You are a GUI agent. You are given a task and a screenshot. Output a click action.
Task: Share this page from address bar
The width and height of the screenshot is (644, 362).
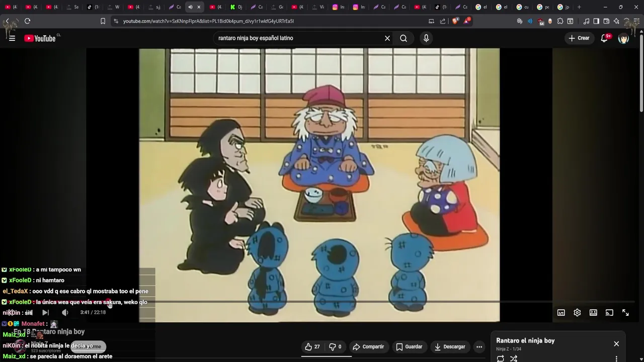pos(443,21)
